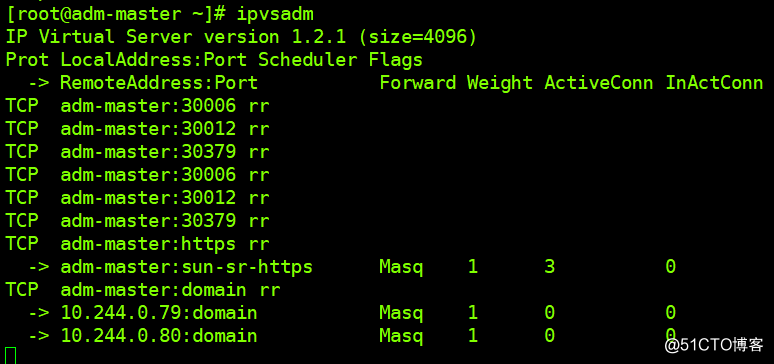Click the RemoteAddress:Port header text
Screen dimensions: 774x364
point(159,83)
